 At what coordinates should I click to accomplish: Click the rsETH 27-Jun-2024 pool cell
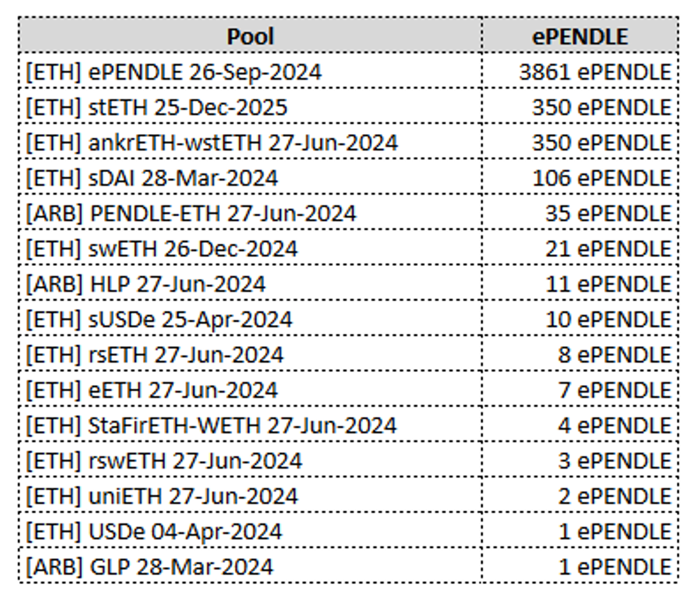[x=155, y=355]
